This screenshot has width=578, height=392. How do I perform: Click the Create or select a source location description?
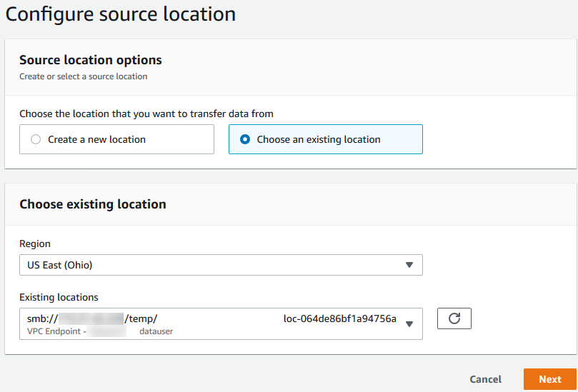[84, 76]
